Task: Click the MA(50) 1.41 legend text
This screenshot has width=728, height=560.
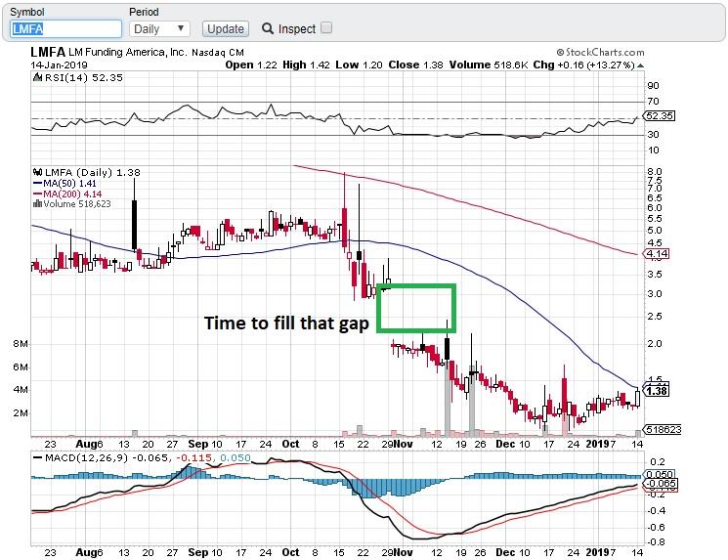Action: [69, 184]
